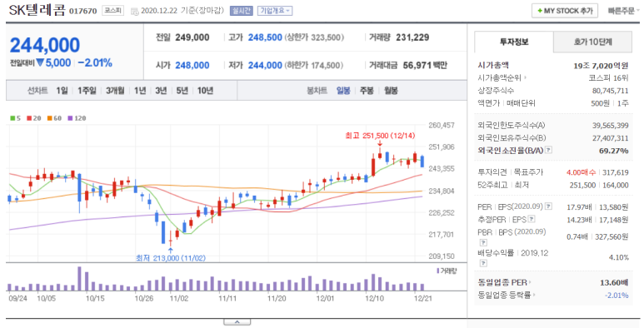Screen dimensions: 644x328
Task: Click the 최저 213,000 (11/02) marker
Action: [171, 258]
